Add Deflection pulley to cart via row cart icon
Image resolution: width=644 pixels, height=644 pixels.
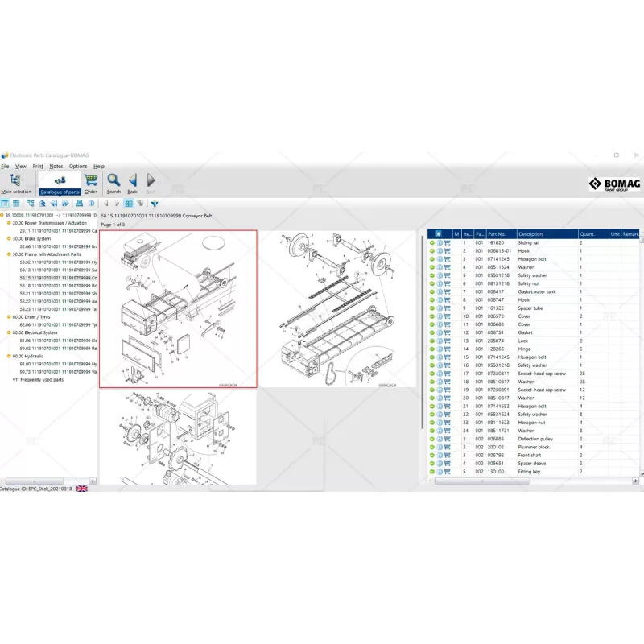click(x=448, y=439)
